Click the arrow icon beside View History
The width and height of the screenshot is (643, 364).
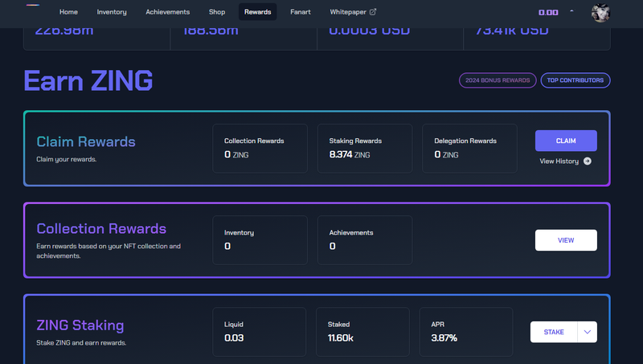coord(588,161)
